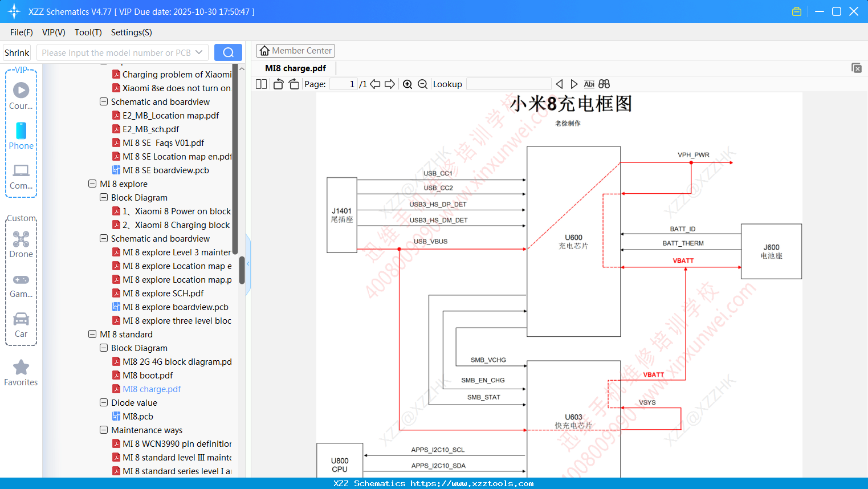Click the binoculars search icon
This screenshot has height=489, width=868.
[x=604, y=84]
